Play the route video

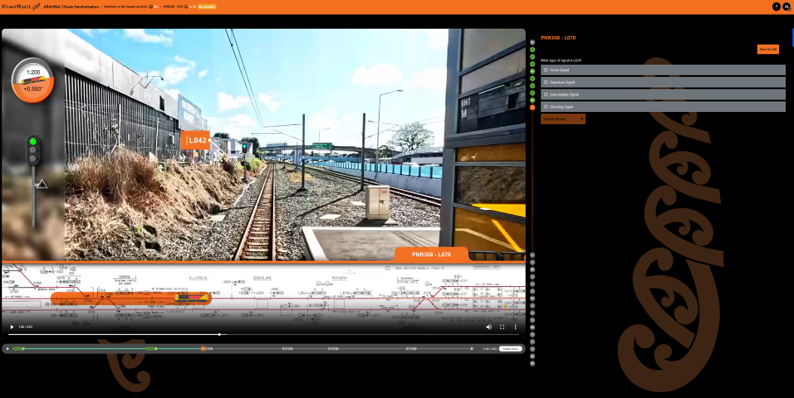12,327
